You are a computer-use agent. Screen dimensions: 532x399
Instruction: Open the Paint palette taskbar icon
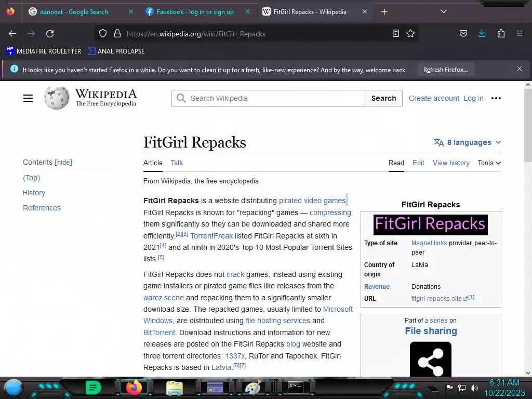253,388
